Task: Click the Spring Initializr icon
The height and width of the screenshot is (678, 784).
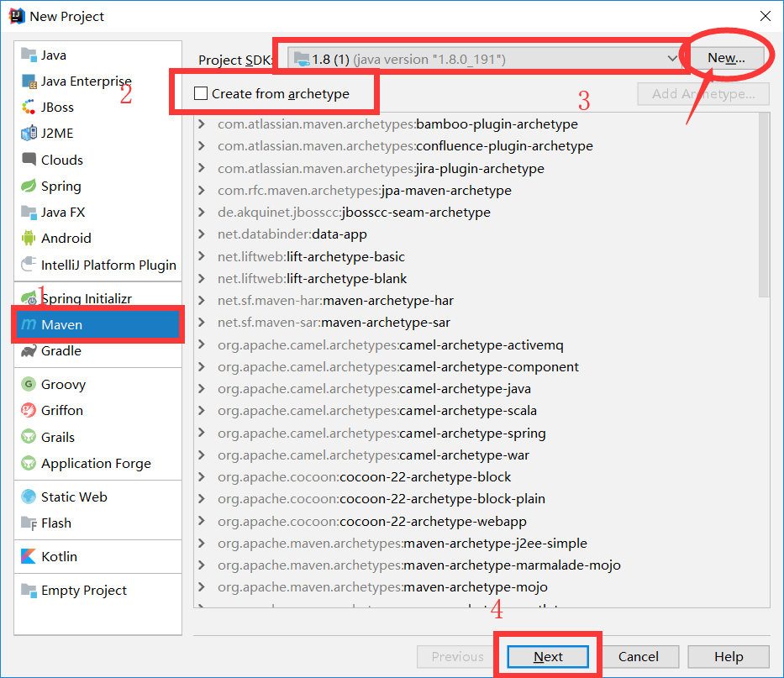Action: point(29,298)
